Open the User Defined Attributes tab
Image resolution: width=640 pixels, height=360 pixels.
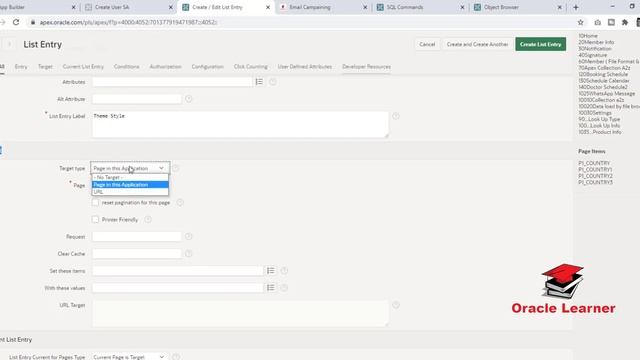click(x=304, y=67)
